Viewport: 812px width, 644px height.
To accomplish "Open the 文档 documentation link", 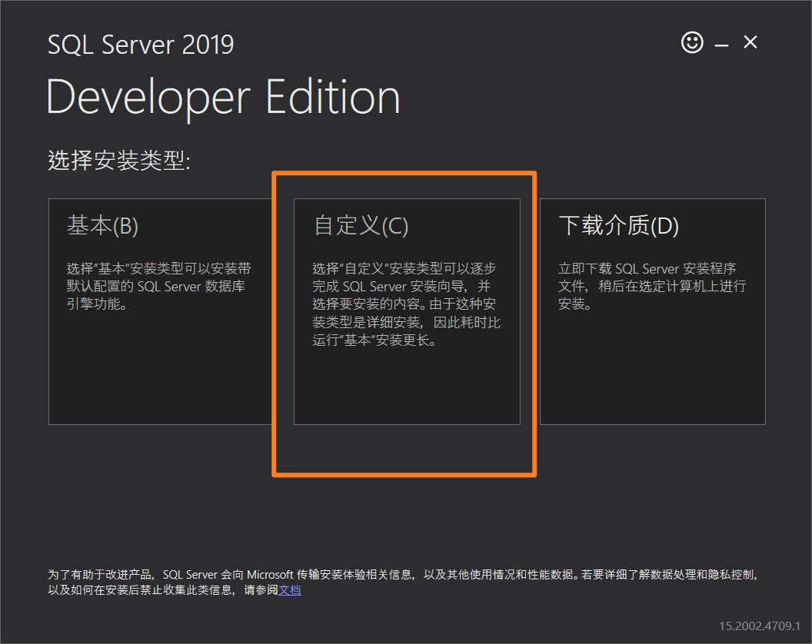I will click(289, 590).
